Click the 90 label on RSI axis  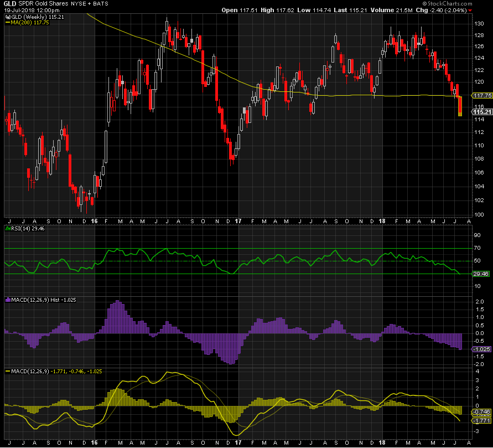pyautogui.click(x=478, y=235)
